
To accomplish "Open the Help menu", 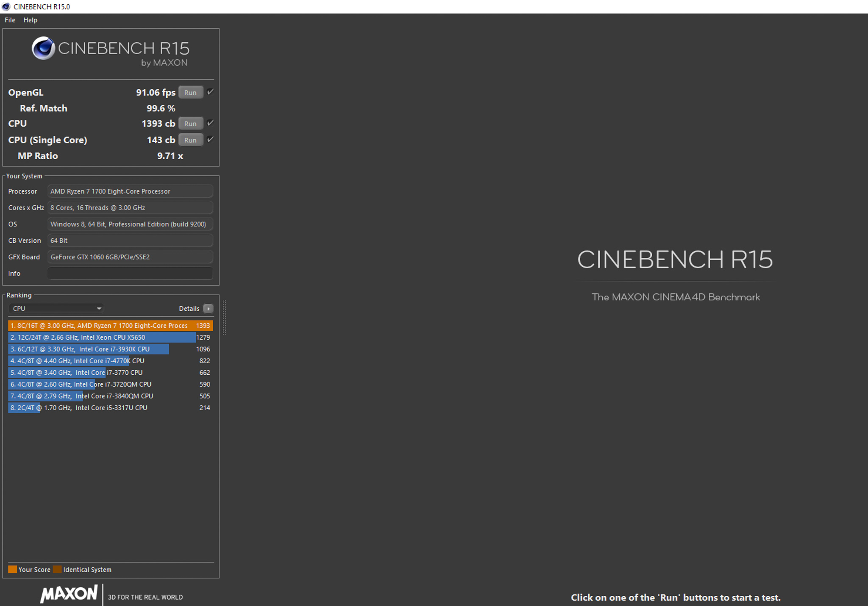I will click(x=30, y=20).
